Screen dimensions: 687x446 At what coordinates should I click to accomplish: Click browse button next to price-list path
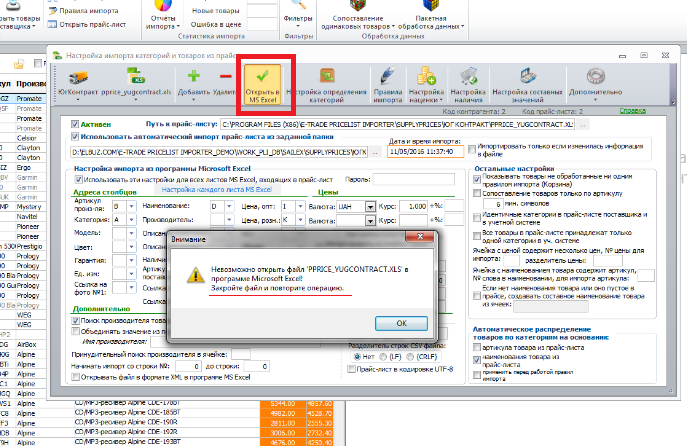[582, 125]
